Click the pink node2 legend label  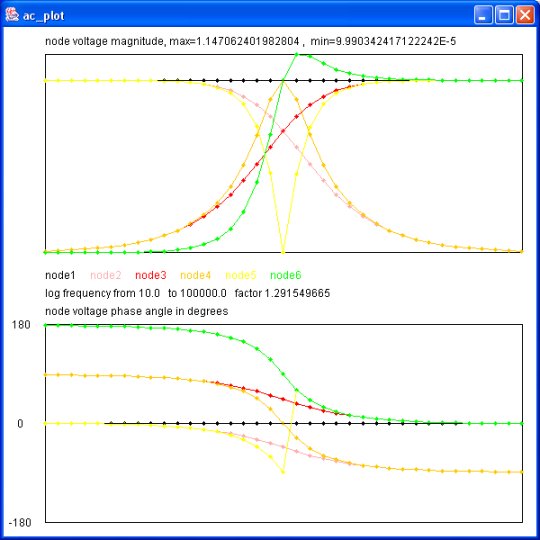[105, 275]
